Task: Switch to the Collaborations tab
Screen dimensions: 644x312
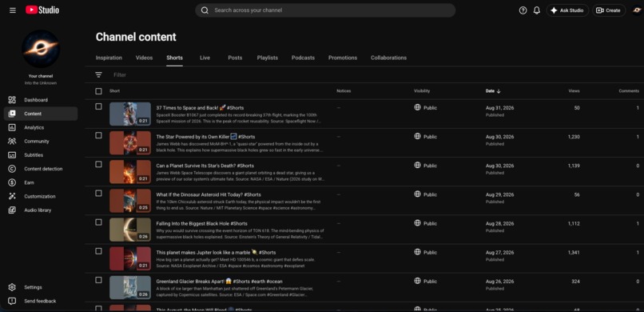Action: pos(388,58)
